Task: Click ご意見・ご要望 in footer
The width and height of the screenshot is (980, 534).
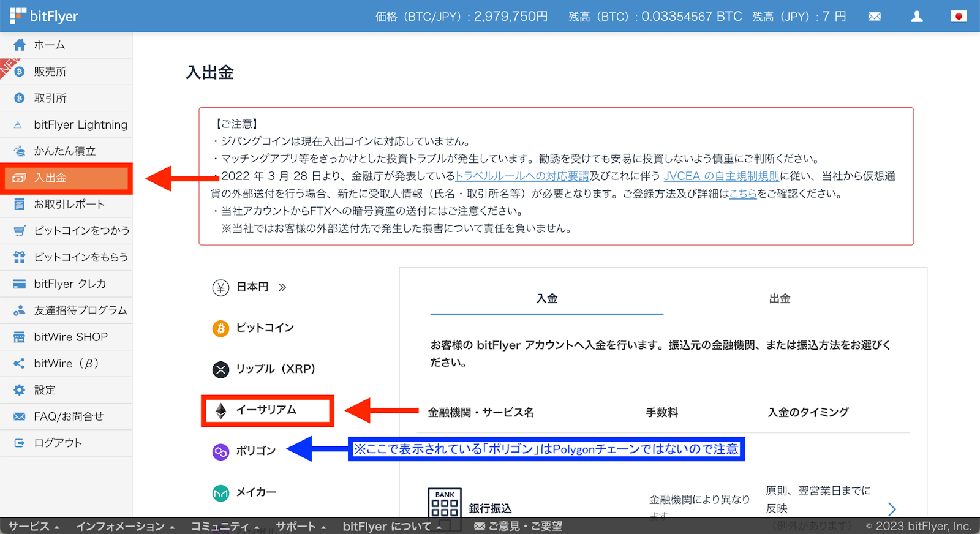Action: coord(518,526)
